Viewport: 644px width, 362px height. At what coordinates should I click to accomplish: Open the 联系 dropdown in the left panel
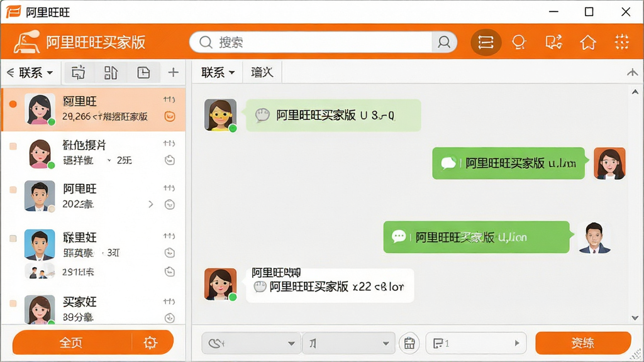click(x=36, y=73)
